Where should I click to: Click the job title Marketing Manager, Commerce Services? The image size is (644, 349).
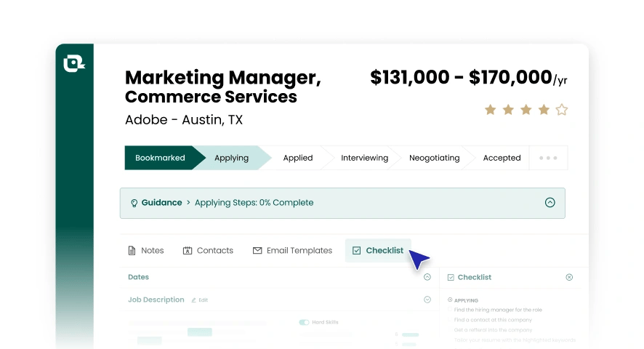(223, 87)
